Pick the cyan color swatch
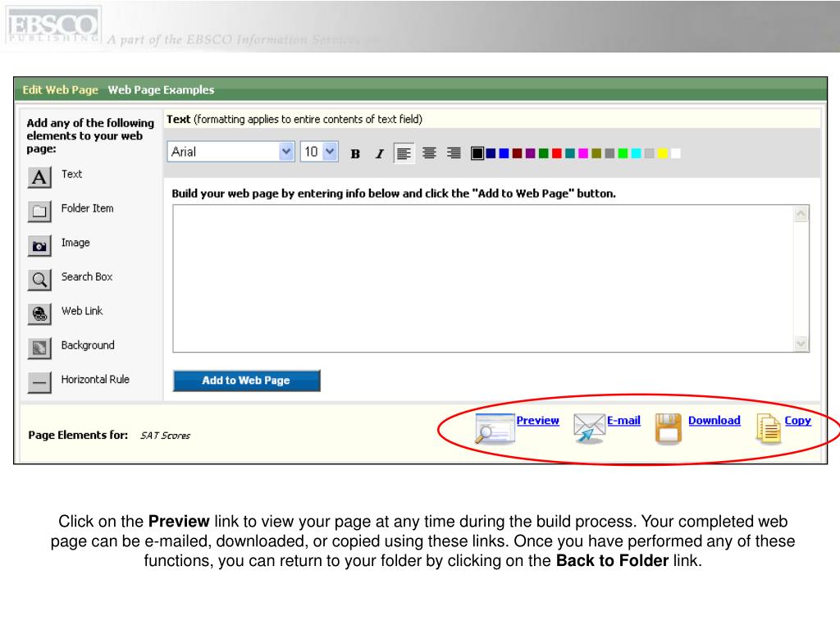 636,153
